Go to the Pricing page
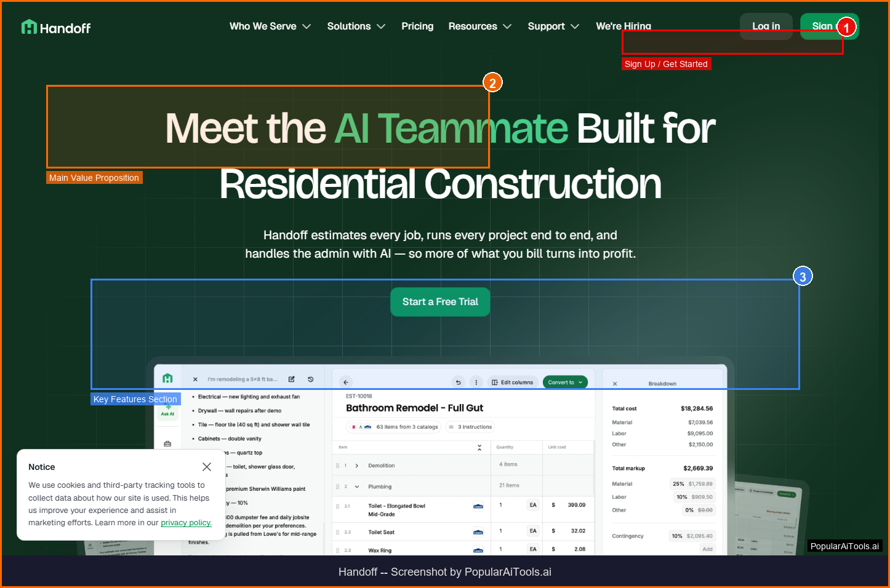Viewport: 890px width, 588px height. [x=417, y=26]
